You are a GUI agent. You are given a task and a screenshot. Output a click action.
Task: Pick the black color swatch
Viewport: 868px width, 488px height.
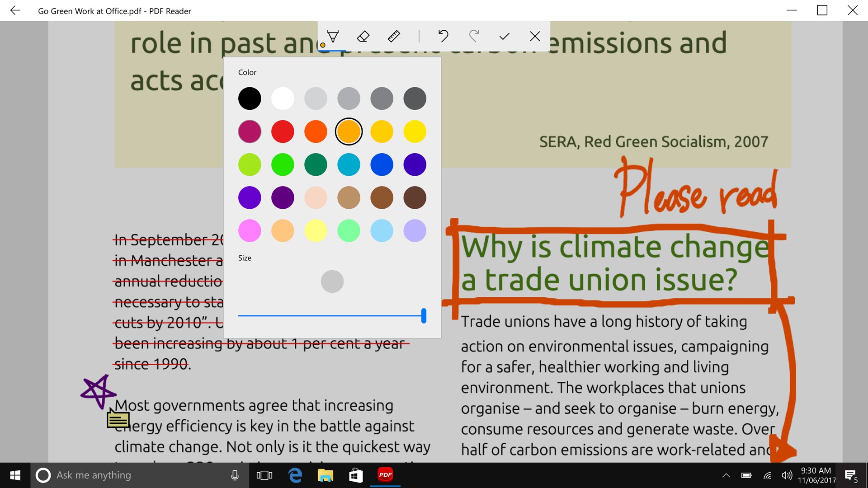click(250, 99)
